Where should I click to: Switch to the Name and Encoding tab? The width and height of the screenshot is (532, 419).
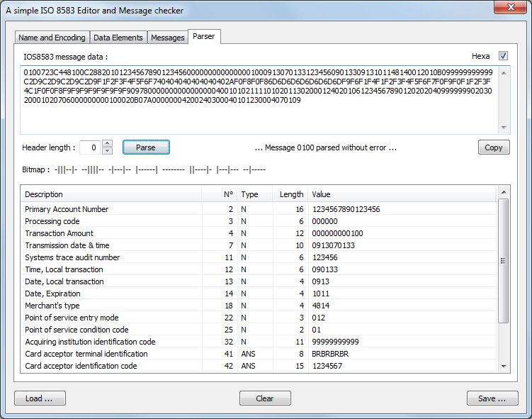click(x=52, y=38)
